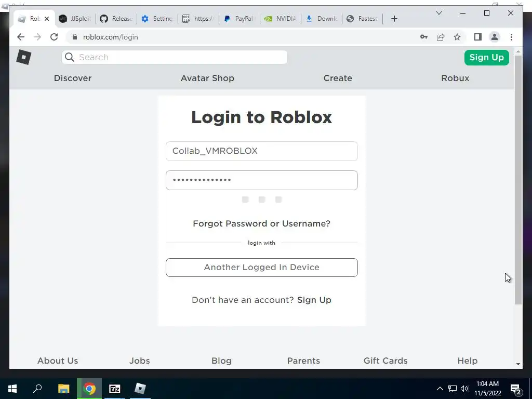Open the Jobs footer link
Image resolution: width=532 pixels, height=399 pixels.
139,361
